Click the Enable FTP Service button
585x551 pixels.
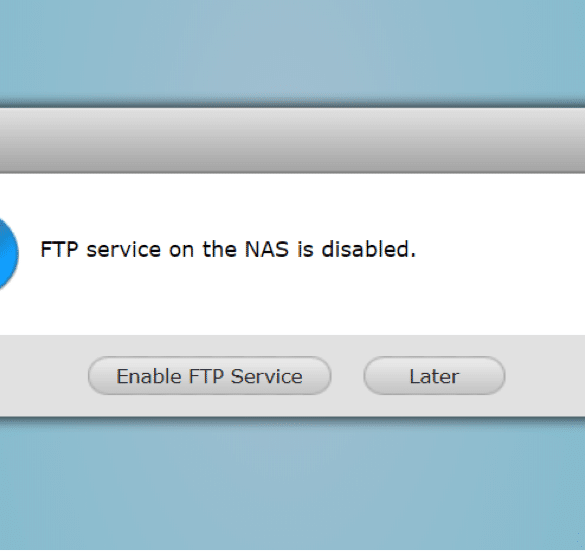click(210, 376)
